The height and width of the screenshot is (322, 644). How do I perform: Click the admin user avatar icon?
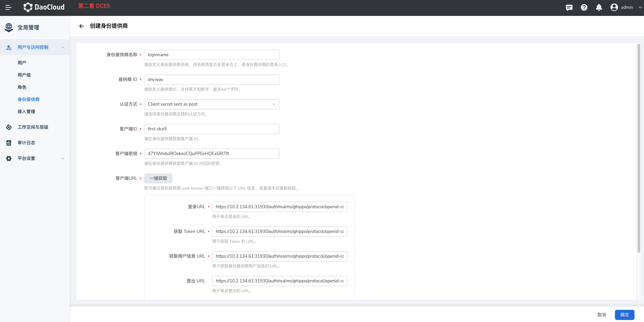point(614,7)
